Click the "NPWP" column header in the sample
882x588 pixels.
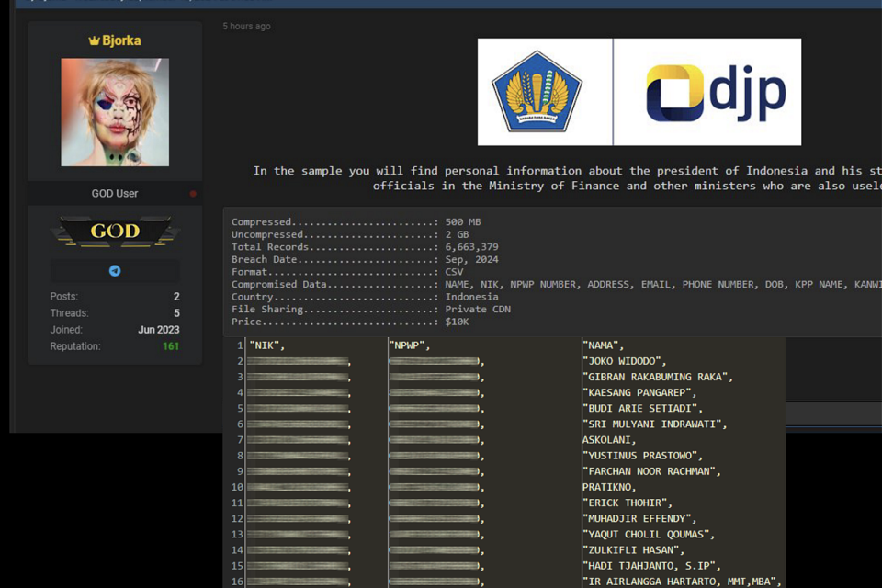(410, 345)
